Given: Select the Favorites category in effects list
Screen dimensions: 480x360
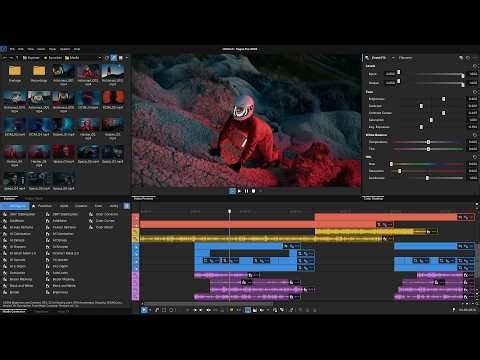Looking at the screenshot, I should tap(43, 206).
